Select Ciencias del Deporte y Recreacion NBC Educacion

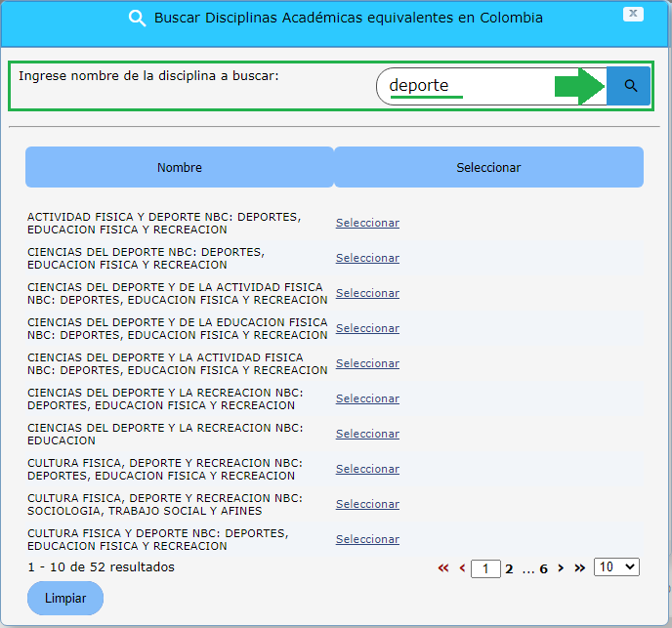[367, 434]
